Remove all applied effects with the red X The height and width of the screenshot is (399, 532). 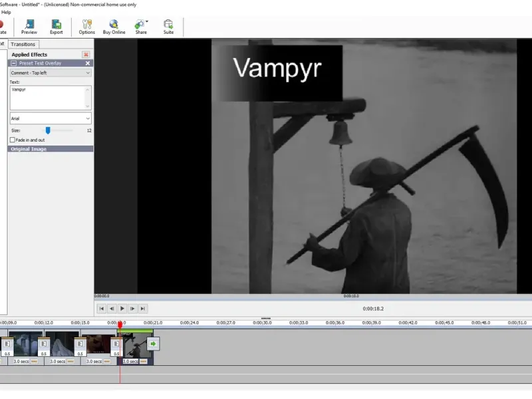point(86,55)
